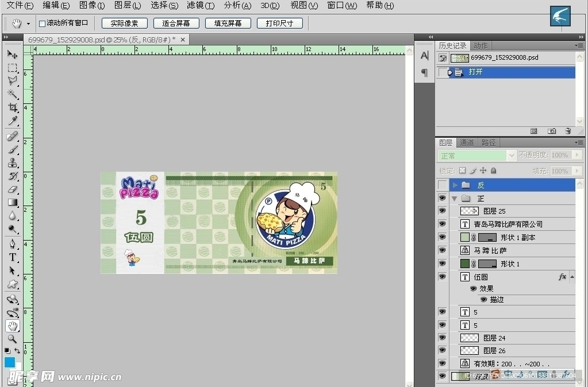Open the 填充 fill slider arrow
This screenshot has height=387, width=588.
(577, 171)
